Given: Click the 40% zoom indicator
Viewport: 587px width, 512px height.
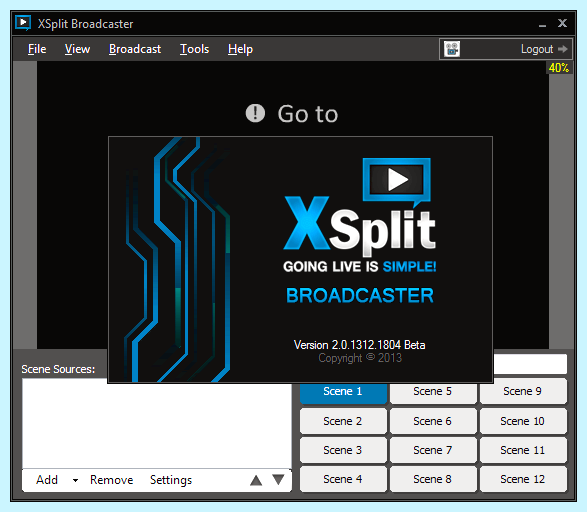Looking at the screenshot, I should click(559, 68).
